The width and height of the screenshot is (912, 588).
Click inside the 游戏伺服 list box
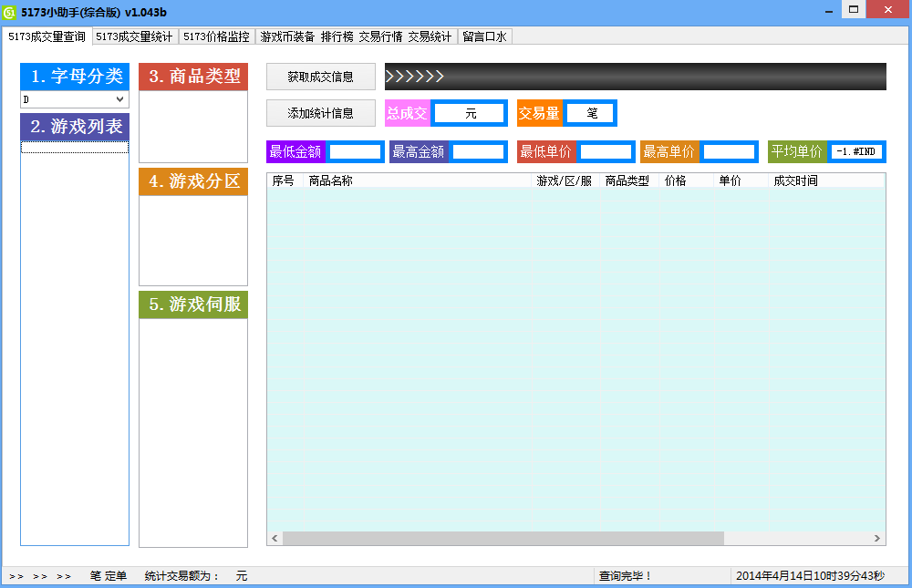(193, 433)
